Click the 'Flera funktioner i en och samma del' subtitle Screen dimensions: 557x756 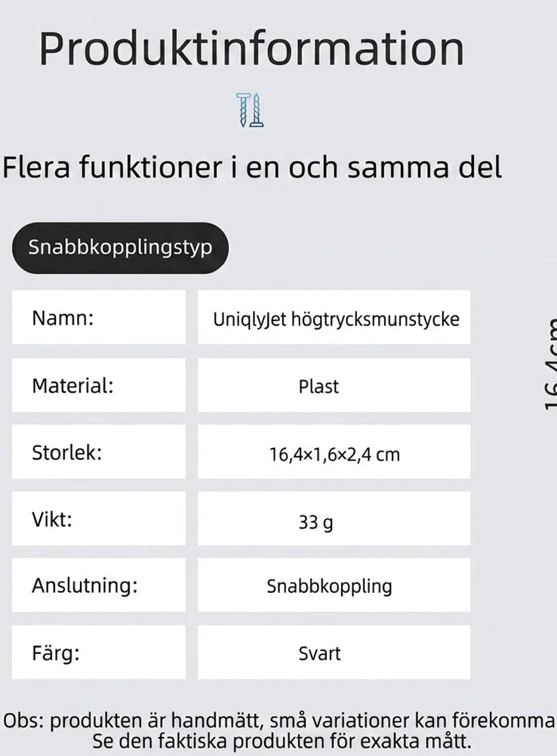252,168
